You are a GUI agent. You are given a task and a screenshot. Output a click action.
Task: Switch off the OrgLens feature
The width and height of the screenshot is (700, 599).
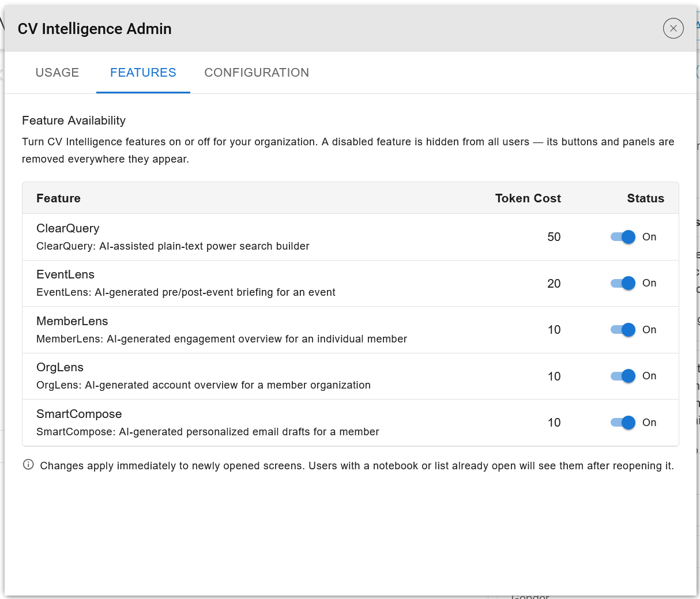coord(623,376)
